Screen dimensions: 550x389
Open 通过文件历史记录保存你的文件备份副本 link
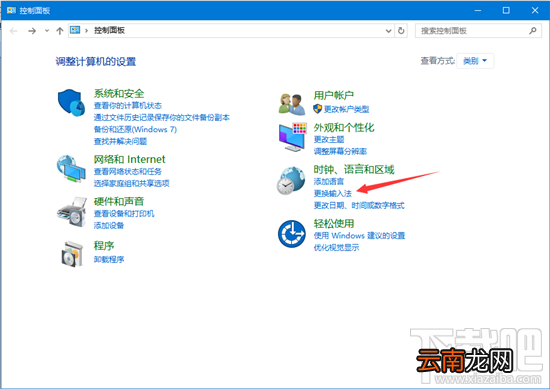pyautogui.click(x=162, y=118)
